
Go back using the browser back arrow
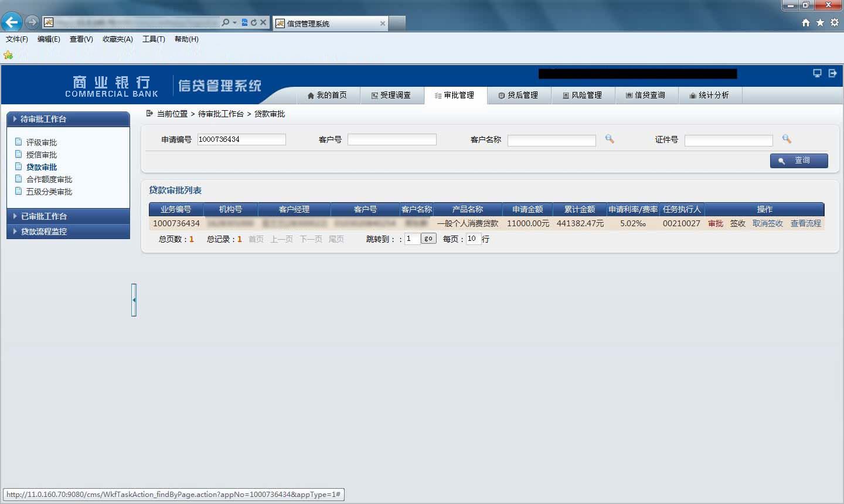point(11,22)
